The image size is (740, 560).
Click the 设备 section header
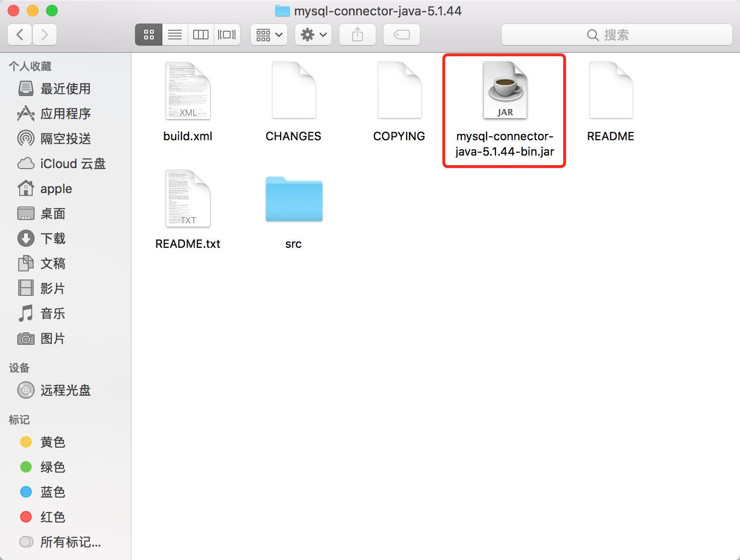[x=19, y=368]
